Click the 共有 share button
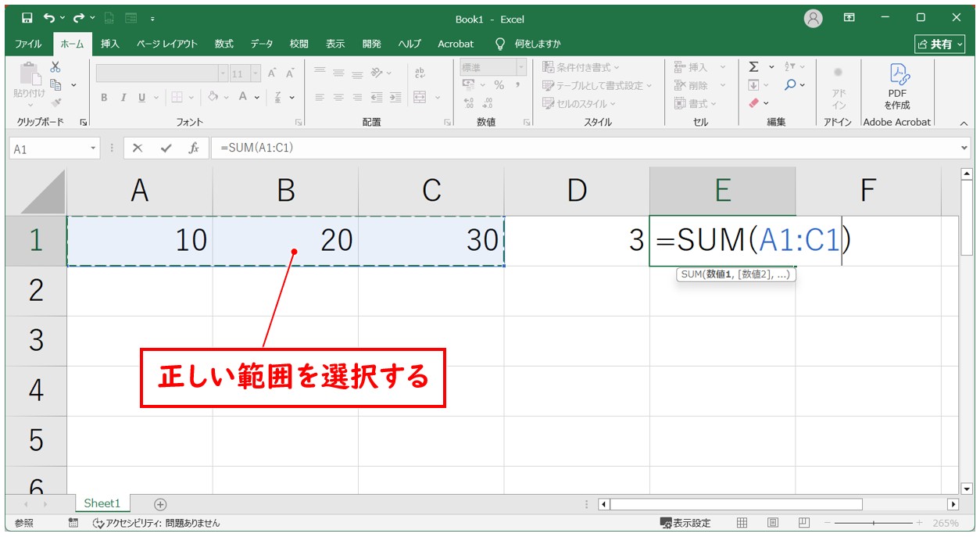This screenshot has width=980, height=537. click(x=940, y=45)
